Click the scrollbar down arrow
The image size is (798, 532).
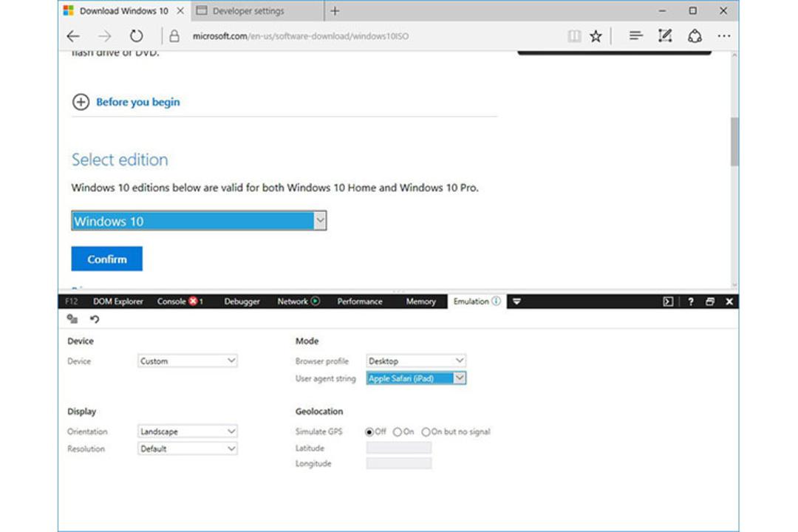(x=734, y=285)
